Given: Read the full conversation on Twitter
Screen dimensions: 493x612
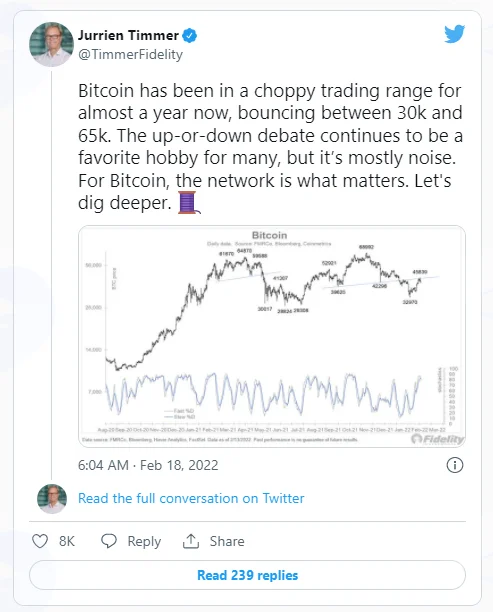Looking at the screenshot, I should (191, 498).
